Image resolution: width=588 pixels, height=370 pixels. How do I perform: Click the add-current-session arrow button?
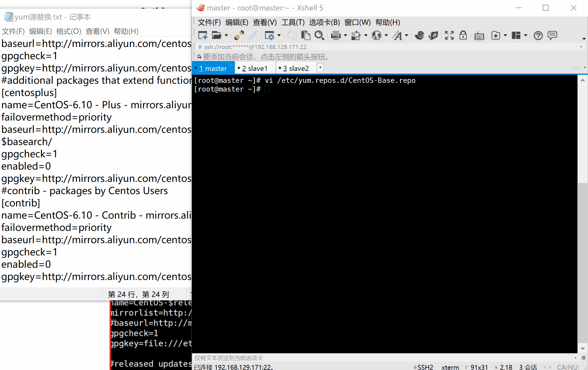tap(199, 57)
